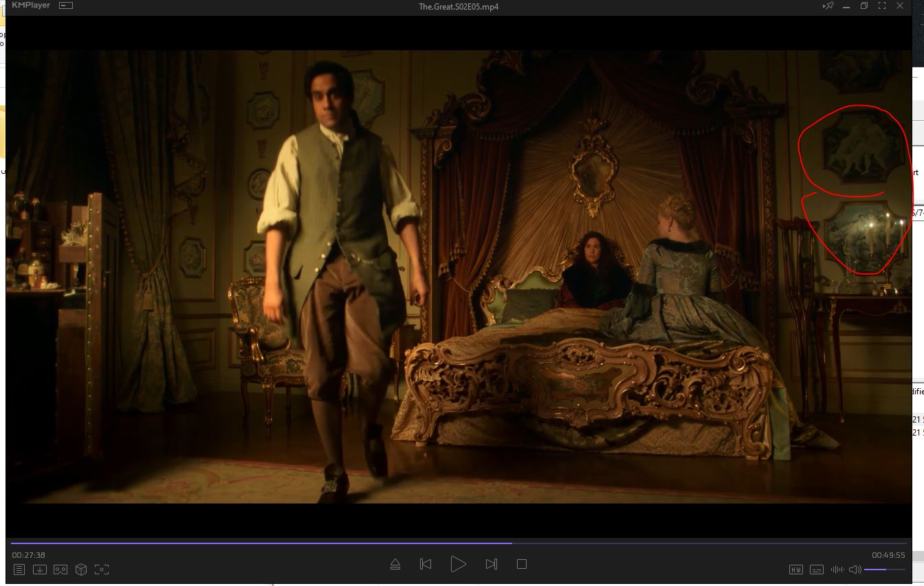The width and height of the screenshot is (924, 586).
Task: Click the eject/open file button
Action: [395, 564]
